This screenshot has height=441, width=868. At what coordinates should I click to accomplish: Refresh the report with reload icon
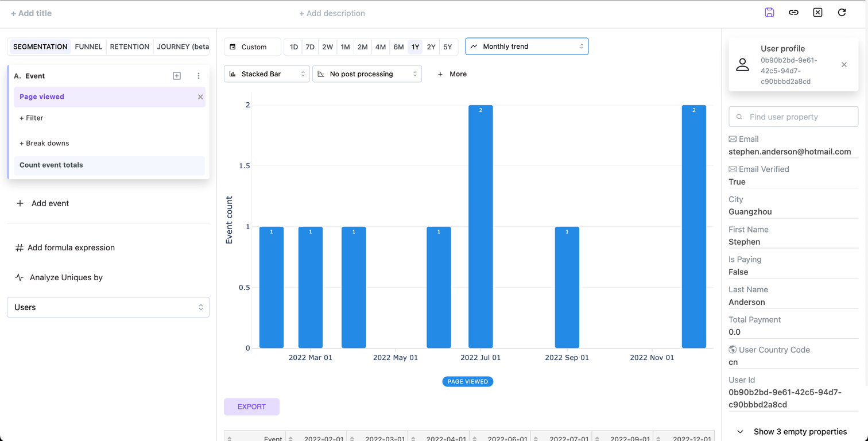click(x=842, y=13)
